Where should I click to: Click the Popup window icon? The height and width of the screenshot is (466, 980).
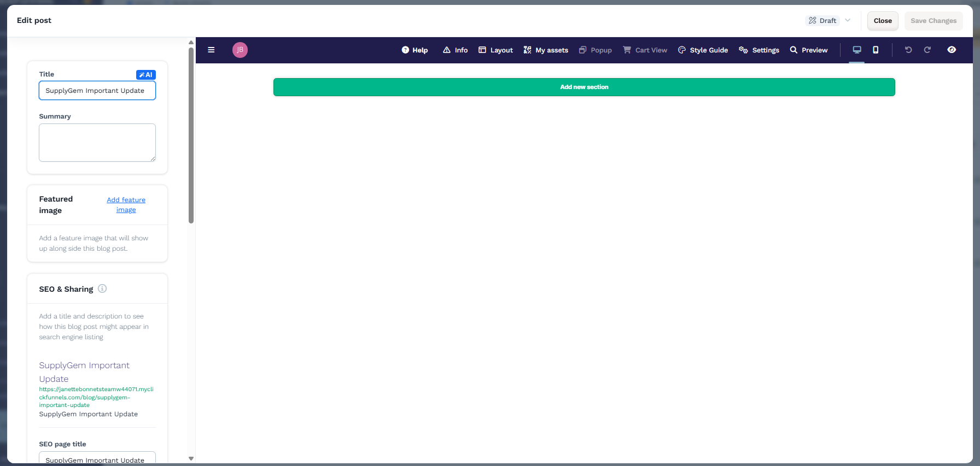click(582, 50)
